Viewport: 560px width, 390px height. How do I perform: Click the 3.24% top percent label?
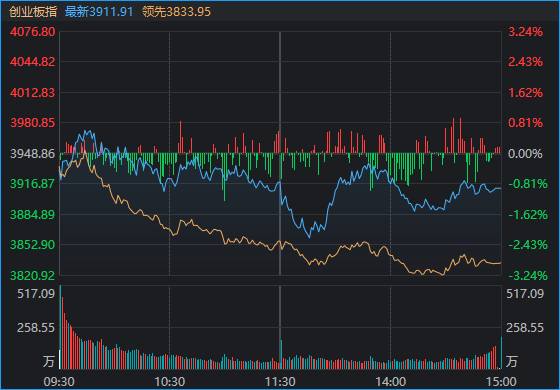tap(525, 32)
